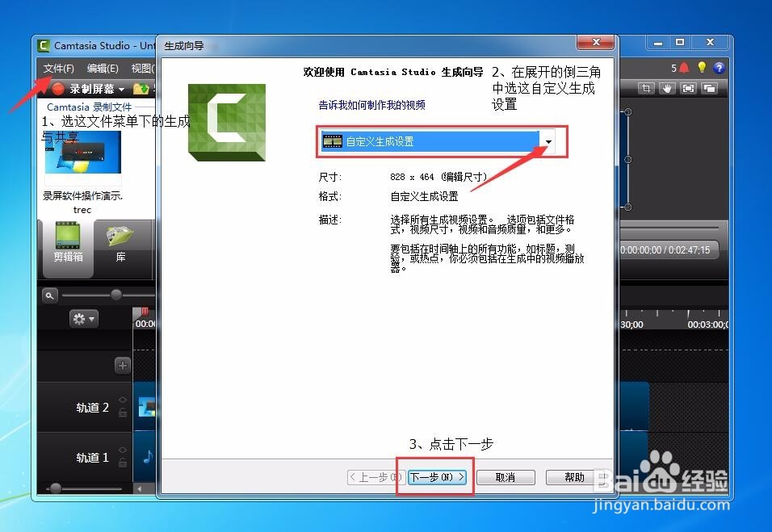This screenshot has height=532, width=772.
Task: Open the 文件(F) menu in Camtasia Studio
Action: [58, 69]
